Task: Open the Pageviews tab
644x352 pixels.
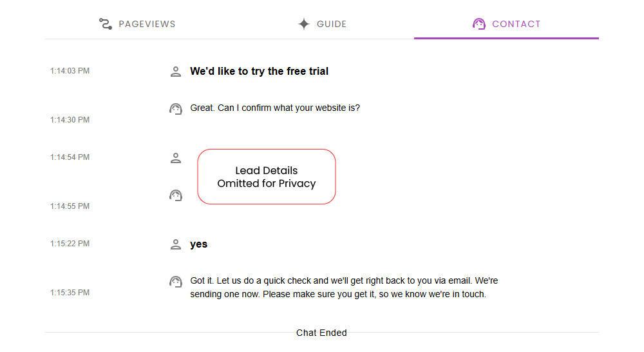Action: (137, 24)
